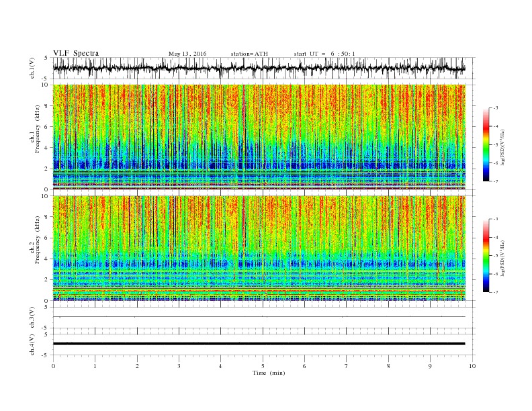Image resolution: width=532 pixels, height=411 pixels.
Task: Click the thin ch.3 signal line
Action: (259, 317)
